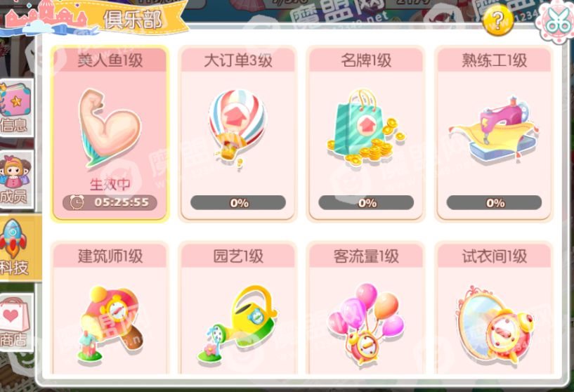Click the 05:25:55 countdown timer
This screenshot has width=574, height=392.
[110, 202]
